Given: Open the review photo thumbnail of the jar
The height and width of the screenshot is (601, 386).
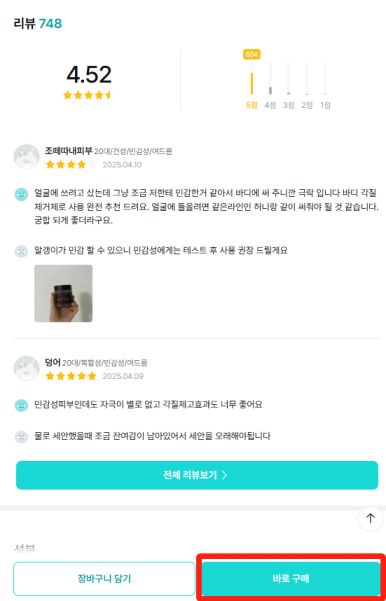Looking at the screenshot, I should click(x=63, y=293).
